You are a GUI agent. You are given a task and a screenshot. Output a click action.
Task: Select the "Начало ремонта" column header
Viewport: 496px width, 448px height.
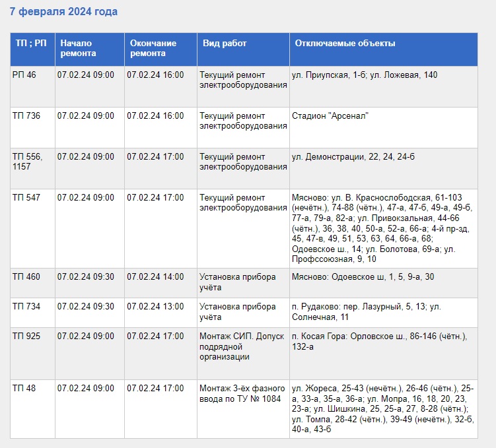(78, 48)
